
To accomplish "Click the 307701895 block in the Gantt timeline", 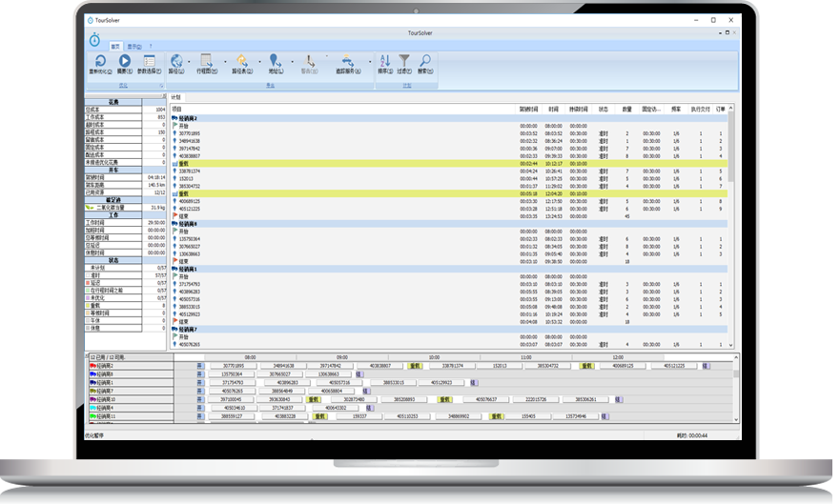I will [231, 365].
